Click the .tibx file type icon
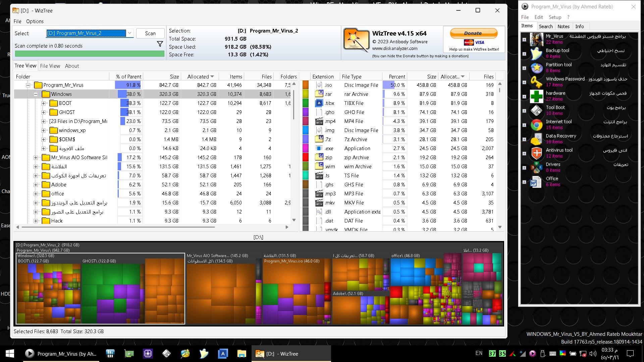This screenshot has width=644, height=362. click(x=319, y=103)
